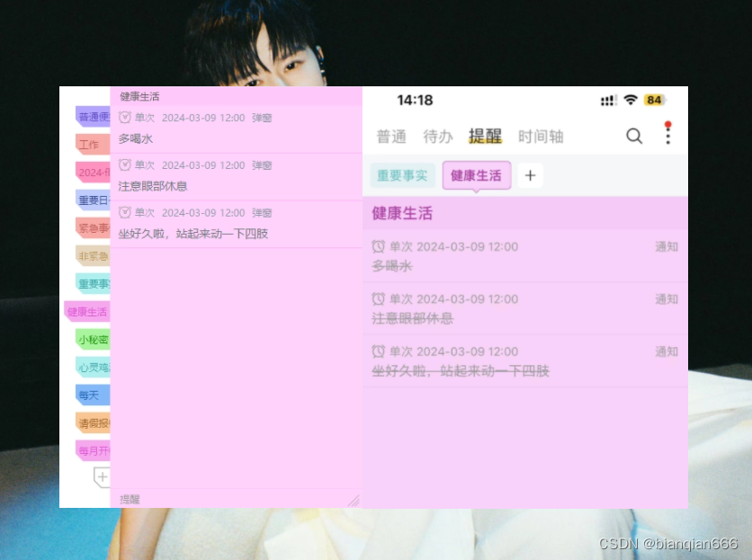Add new category with plus button
Image resolution: width=752 pixels, height=560 pixels.
click(x=530, y=175)
